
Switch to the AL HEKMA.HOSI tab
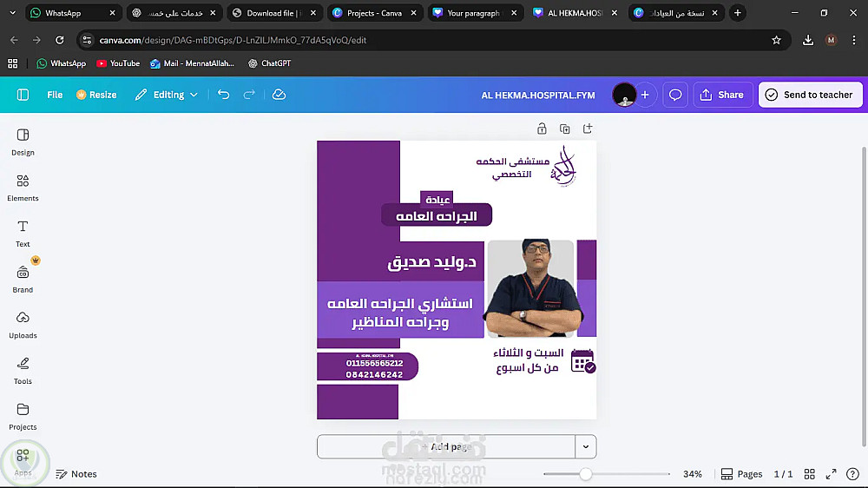pyautogui.click(x=575, y=13)
